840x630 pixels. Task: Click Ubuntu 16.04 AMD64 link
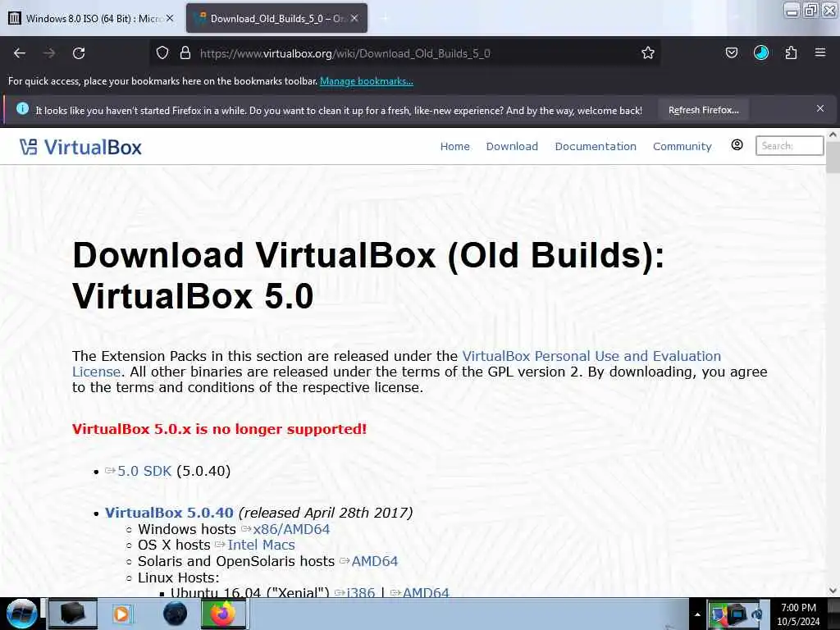(426, 592)
